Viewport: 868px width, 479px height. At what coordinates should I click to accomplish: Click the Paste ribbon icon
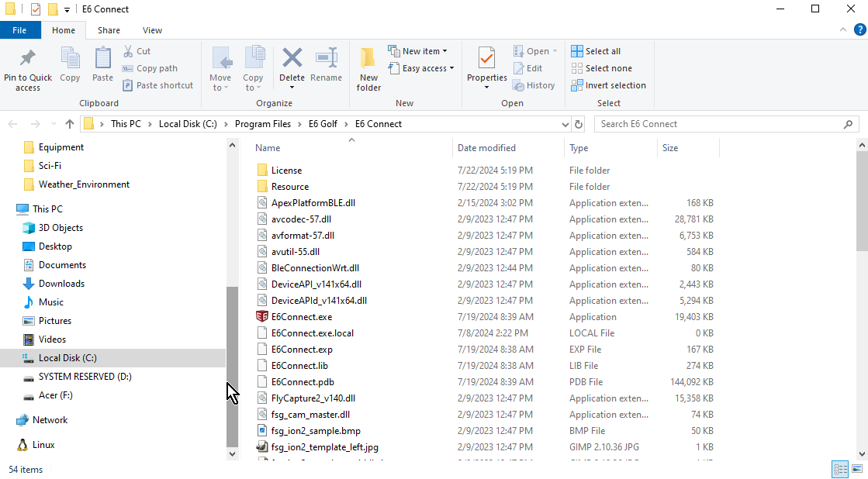click(102, 58)
